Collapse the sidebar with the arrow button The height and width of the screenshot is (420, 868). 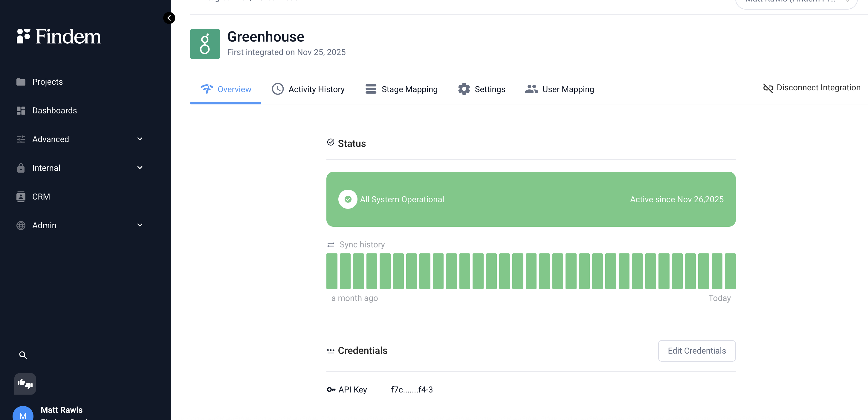click(x=169, y=18)
